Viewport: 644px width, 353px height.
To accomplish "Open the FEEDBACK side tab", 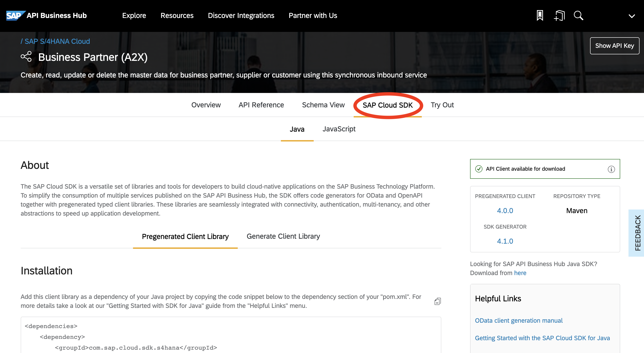I will point(637,233).
